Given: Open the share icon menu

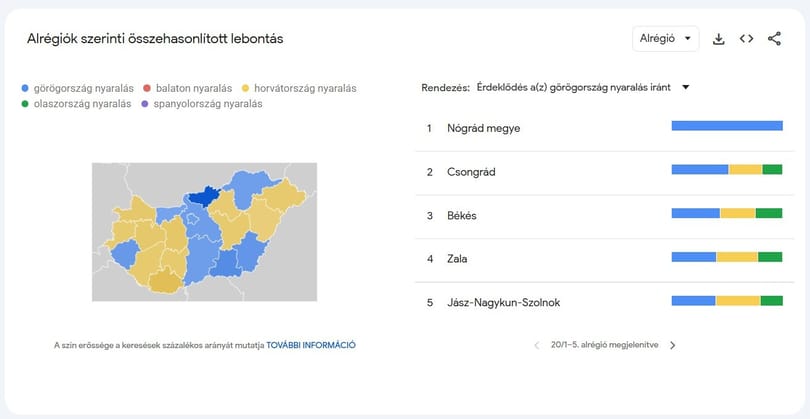Looking at the screenshot, I should (774, 39).
